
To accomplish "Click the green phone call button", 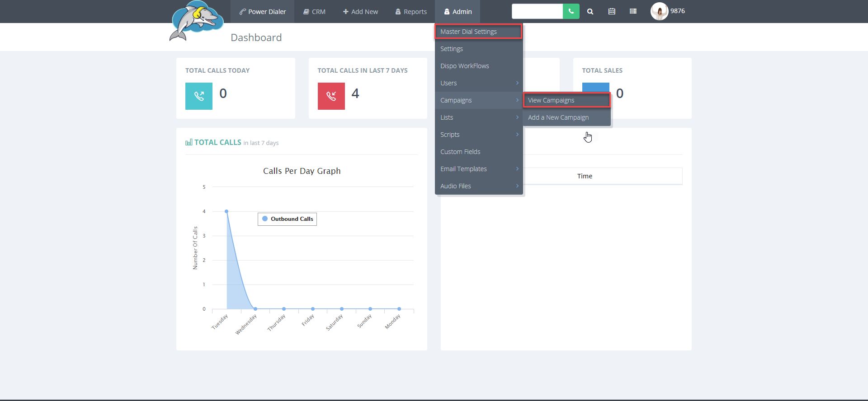I will tap(571, 11).
